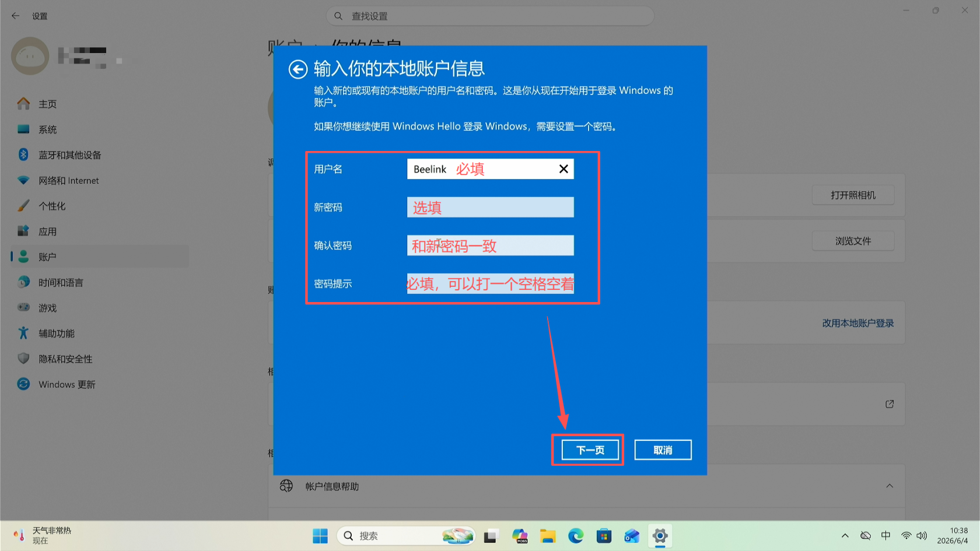Clear the Beelink username with the X

point(563,169)
